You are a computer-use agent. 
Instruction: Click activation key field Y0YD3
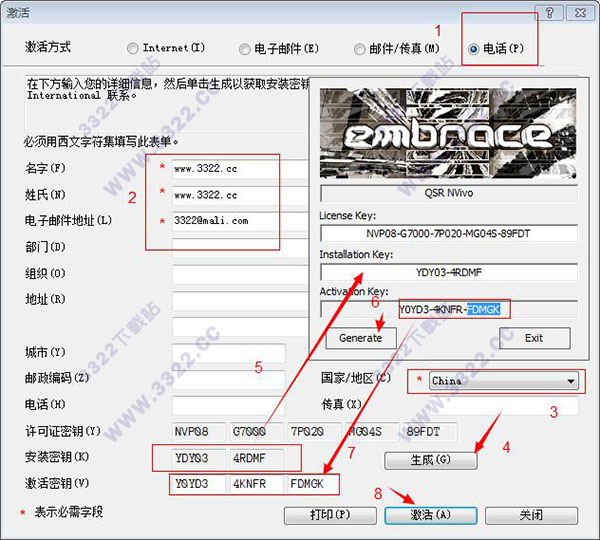click(x=198, y=484)
